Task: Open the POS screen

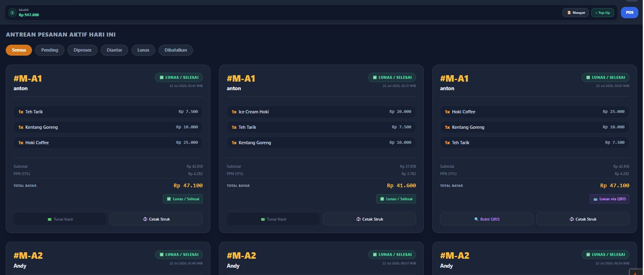Action: point(629,13)
